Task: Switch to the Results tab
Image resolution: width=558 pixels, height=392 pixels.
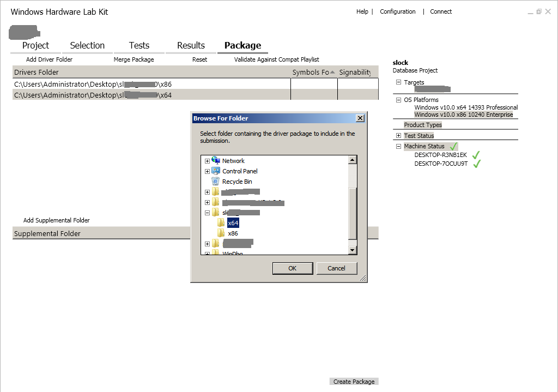Action: [191, 46]
